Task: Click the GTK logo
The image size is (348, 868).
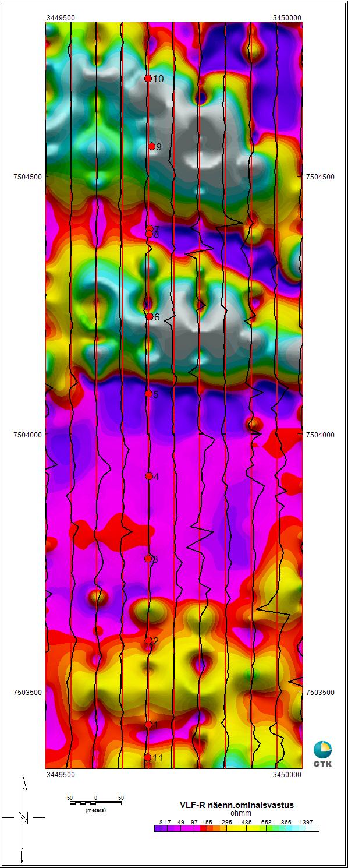Action: [322, 754]
